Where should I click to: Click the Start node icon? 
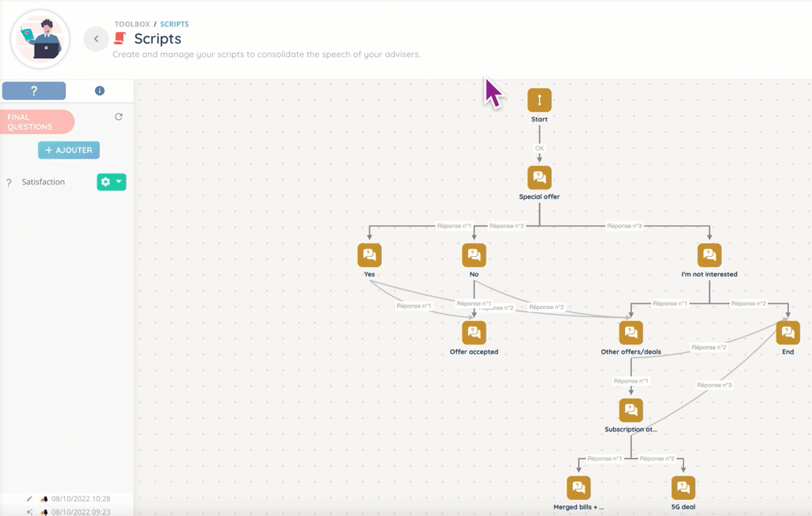tap(539, 101)
